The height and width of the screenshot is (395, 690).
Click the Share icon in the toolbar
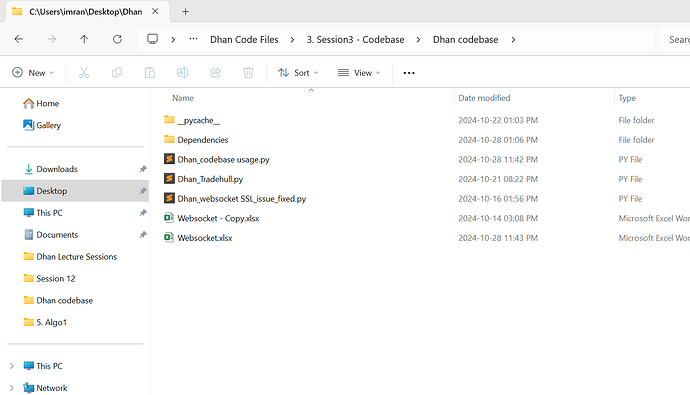click(215, 73)
